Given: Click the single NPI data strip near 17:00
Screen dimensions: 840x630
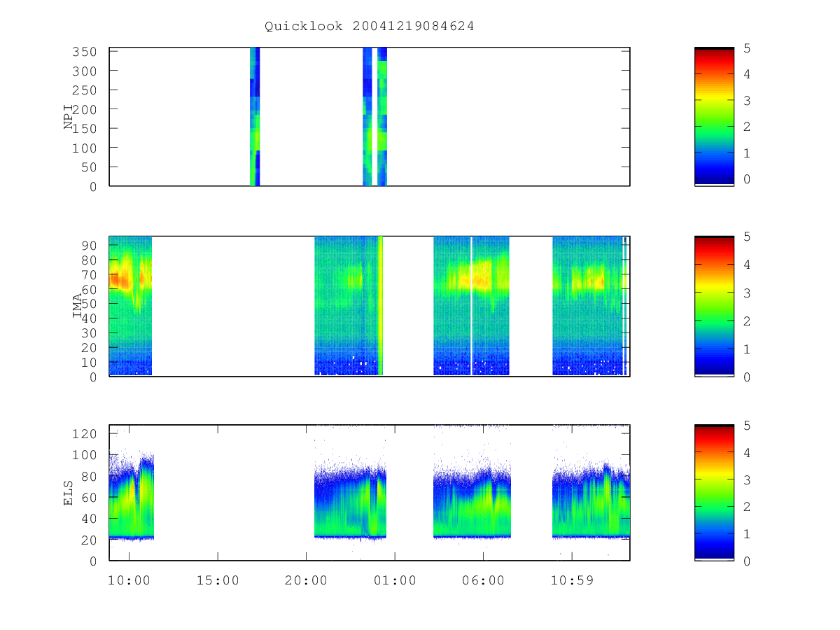Looking at the screenshot, I should pyautogui.click(x=255, y=116).
